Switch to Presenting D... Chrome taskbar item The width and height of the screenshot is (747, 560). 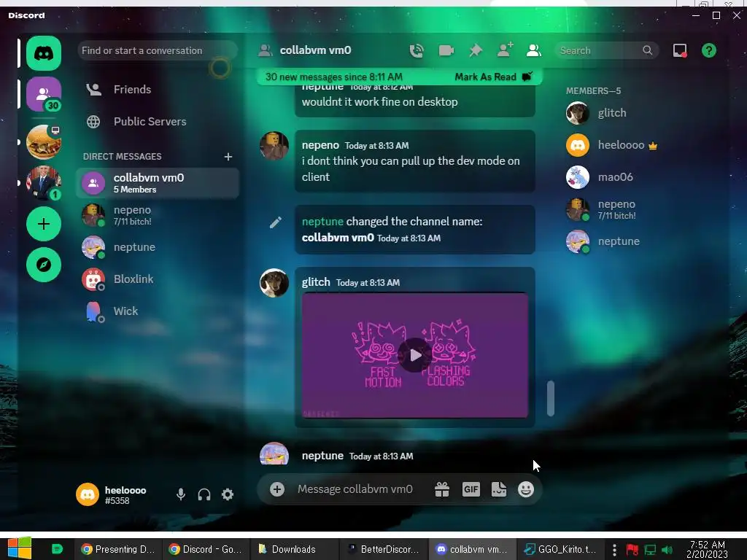[118, 549]
